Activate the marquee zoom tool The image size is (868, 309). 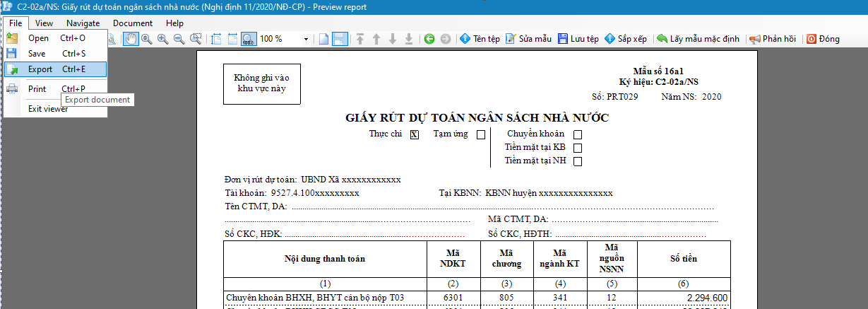[196, 39]
